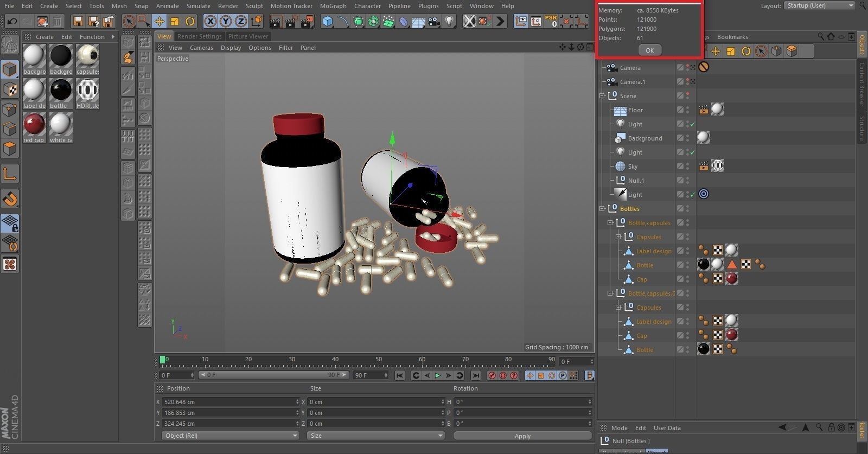Select the Sky object in Object Manager
The image size is (868, 454).
pos(633,167)
